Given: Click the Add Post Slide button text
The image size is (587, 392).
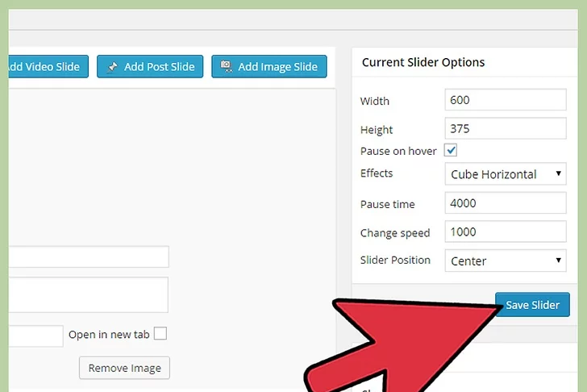Looking at the screenshot, I should tap(159, 67).
